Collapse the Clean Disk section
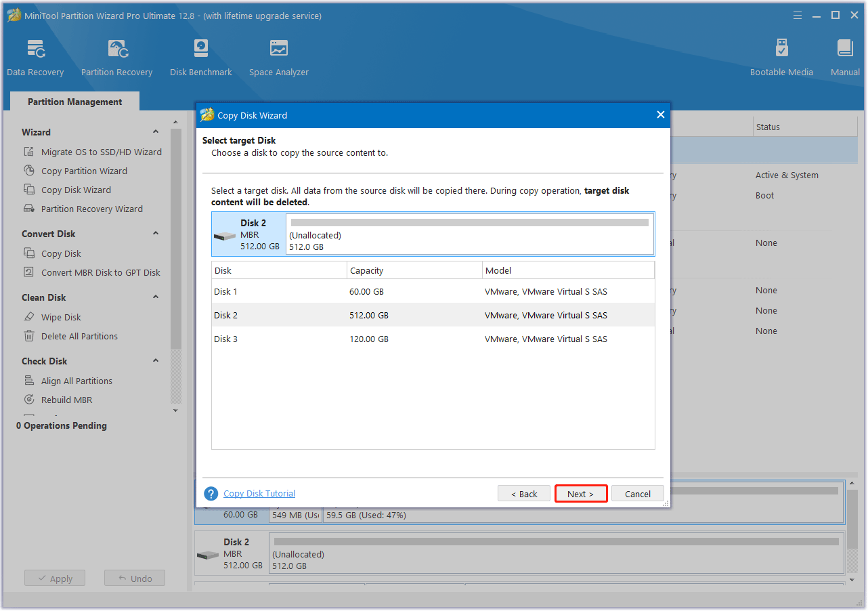The width and height of the screenshot is (868, 611). point(156,297)
